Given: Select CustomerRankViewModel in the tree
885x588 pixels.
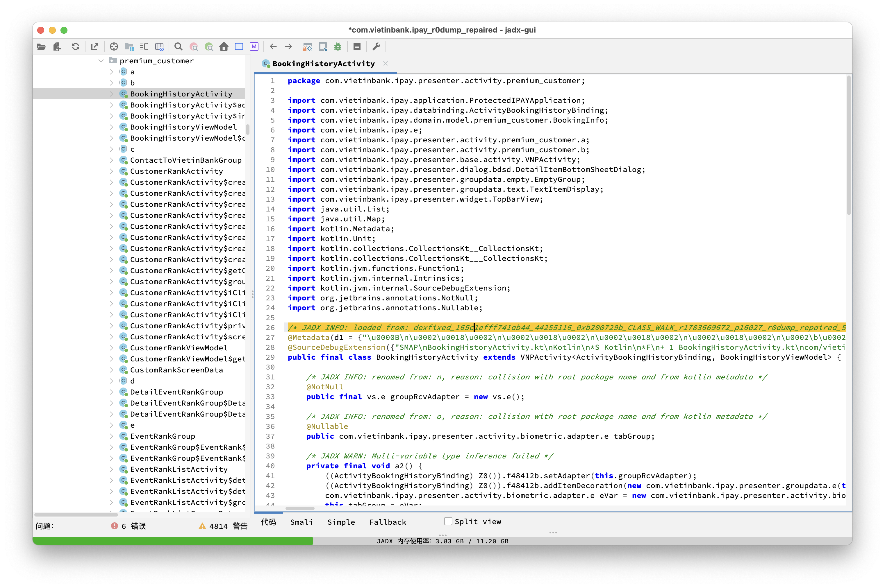Looking at the screenshot, I should tap(179, 348).
